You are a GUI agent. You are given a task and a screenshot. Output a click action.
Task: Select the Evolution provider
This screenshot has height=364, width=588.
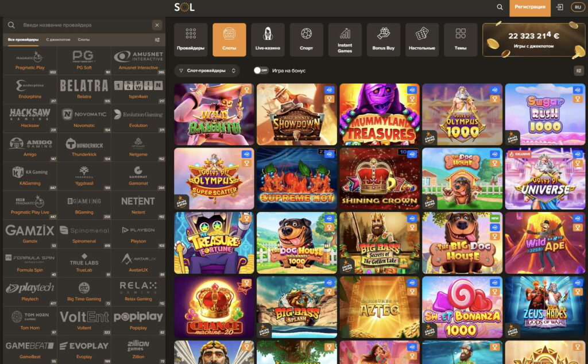(x=138, y=118)
